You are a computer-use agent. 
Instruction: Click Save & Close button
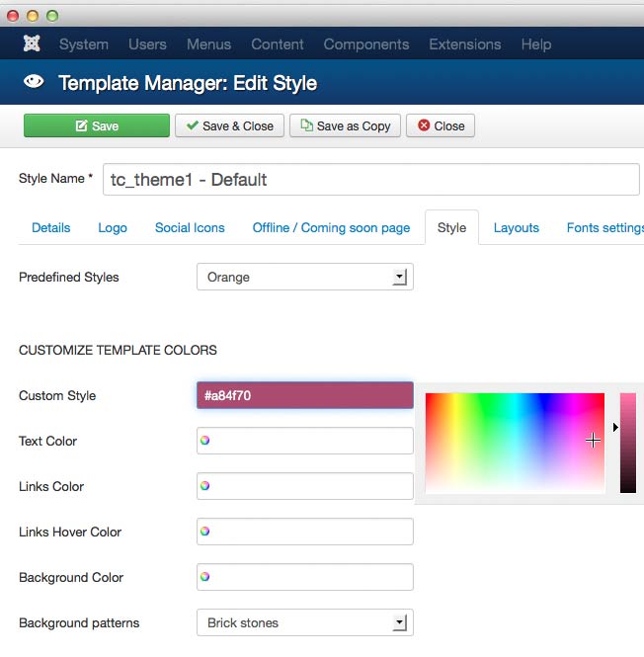click(229, 126)
